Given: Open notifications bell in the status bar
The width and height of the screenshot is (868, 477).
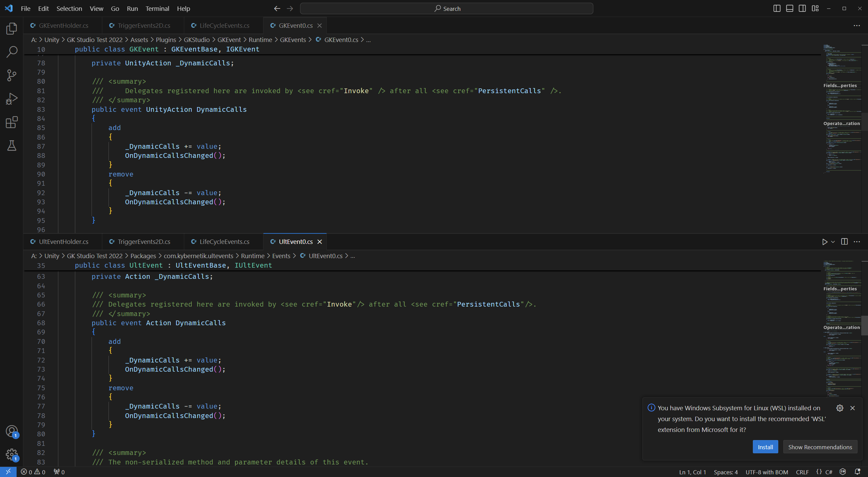Looking at the screenshot, I should [858, 472].
